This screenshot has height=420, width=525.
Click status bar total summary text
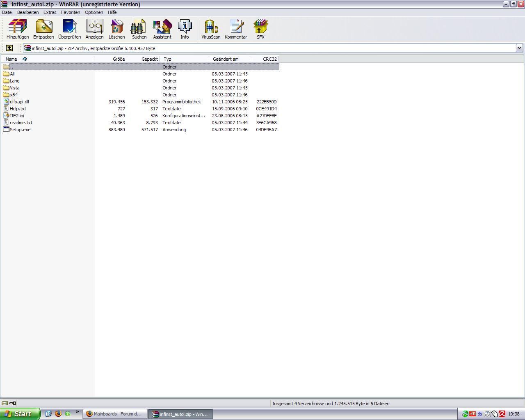[x=331, y=403]
